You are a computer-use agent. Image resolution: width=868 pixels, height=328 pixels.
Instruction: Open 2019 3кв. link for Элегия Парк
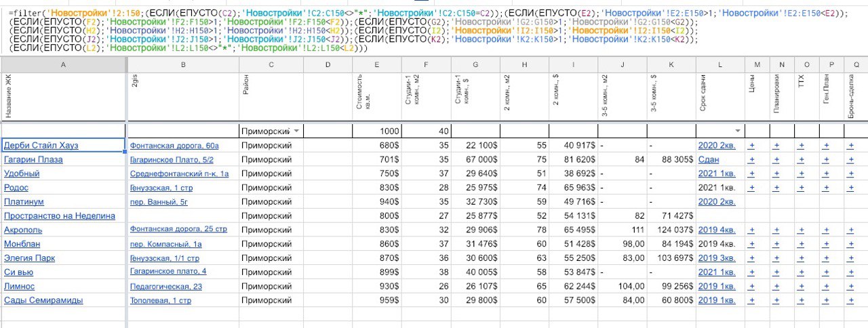click(717, 258)
